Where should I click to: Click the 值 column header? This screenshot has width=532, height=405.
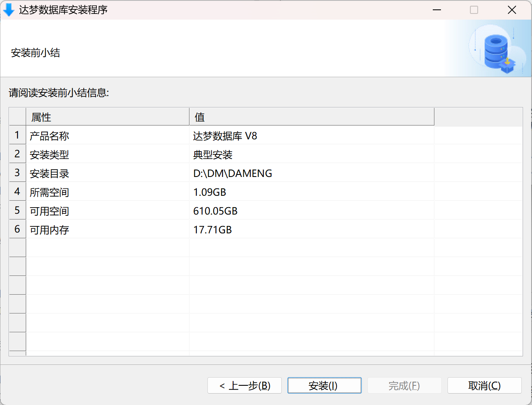point(312,117)
